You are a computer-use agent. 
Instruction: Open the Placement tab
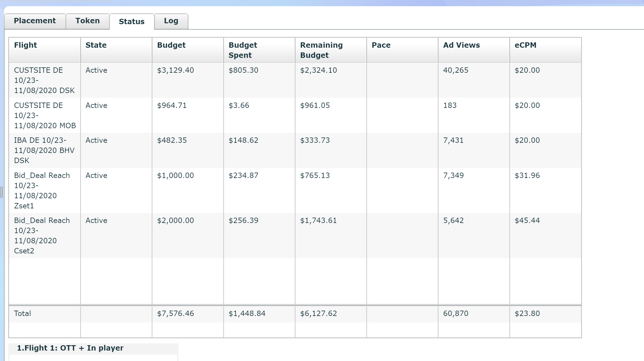click(35, 21)
